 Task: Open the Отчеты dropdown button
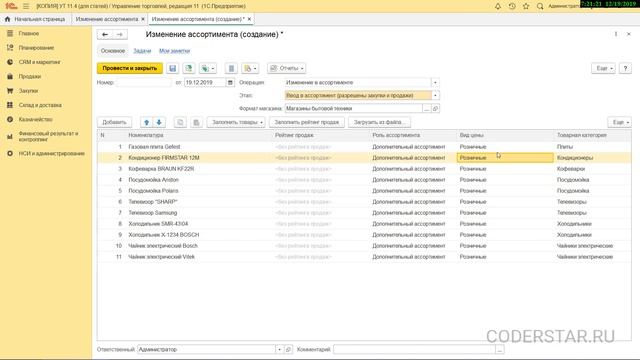click(287, 68)
